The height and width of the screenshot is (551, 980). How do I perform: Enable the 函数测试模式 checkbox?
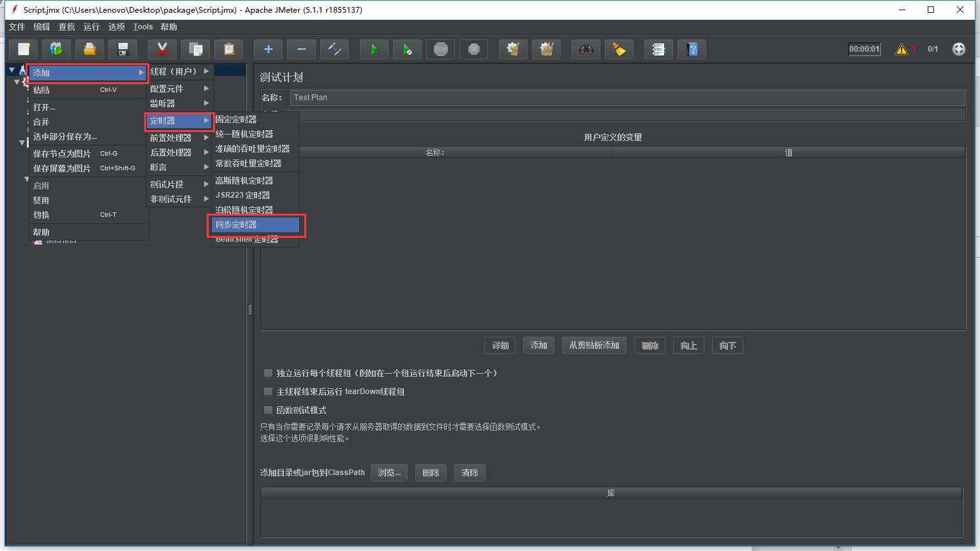click(x=268, y=410)
